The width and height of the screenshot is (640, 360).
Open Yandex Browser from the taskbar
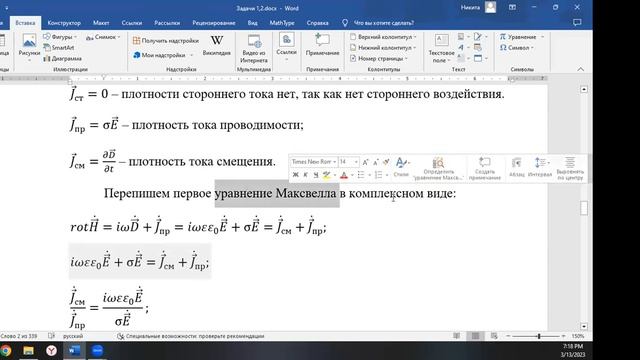click(x=51, y=351)
